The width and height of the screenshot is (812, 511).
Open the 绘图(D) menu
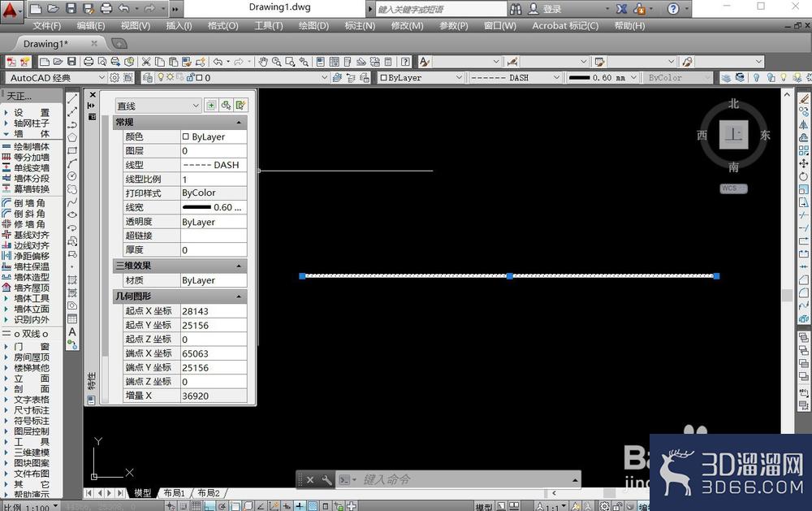point(313,25)
